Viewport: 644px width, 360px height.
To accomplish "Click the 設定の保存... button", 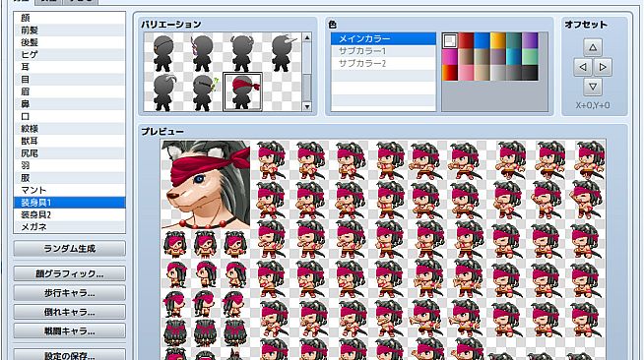I will [x=69, y=355].
